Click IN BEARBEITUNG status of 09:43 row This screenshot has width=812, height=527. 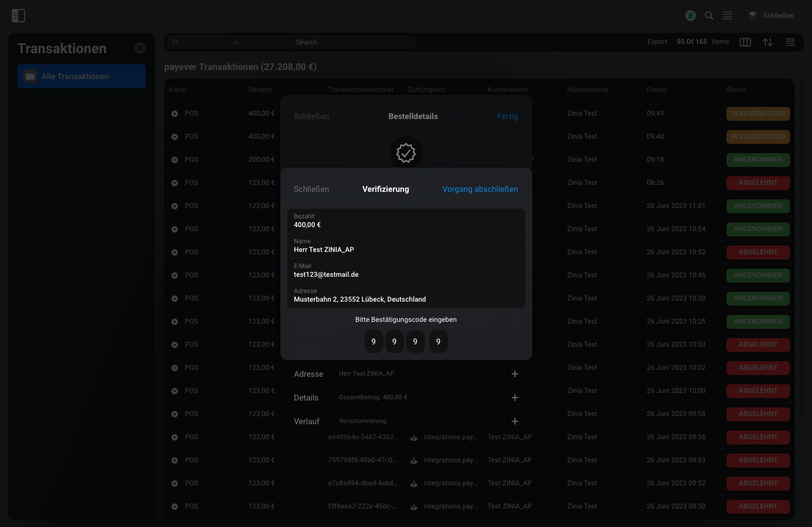pyautogui.click(x=758, y=114)
